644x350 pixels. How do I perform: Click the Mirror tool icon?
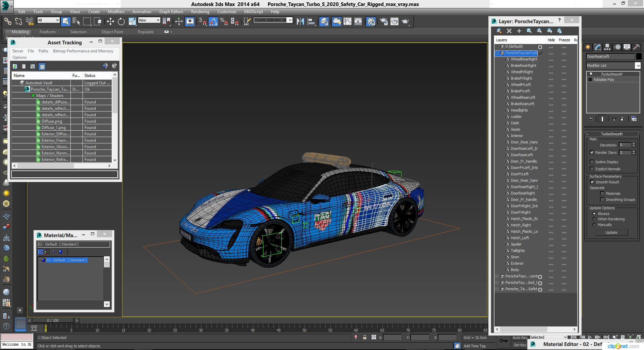(x=301, y=21)
